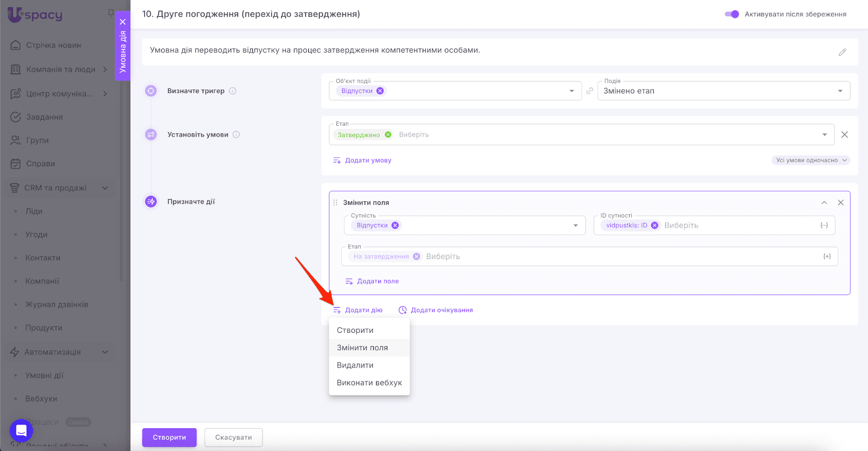
Task: Choose Виконати вебхук menu option
Action: pyautogui.click(x=369, y=383)
